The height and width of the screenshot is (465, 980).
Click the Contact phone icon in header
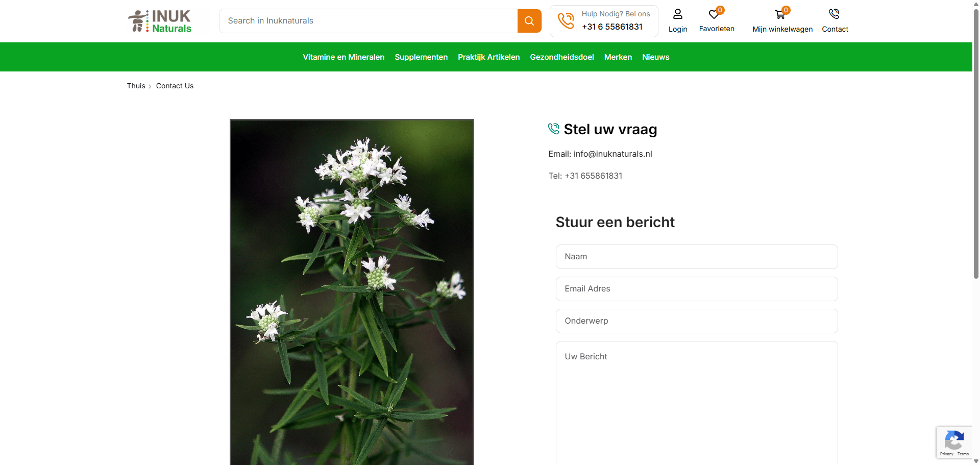tap(834, 14)
